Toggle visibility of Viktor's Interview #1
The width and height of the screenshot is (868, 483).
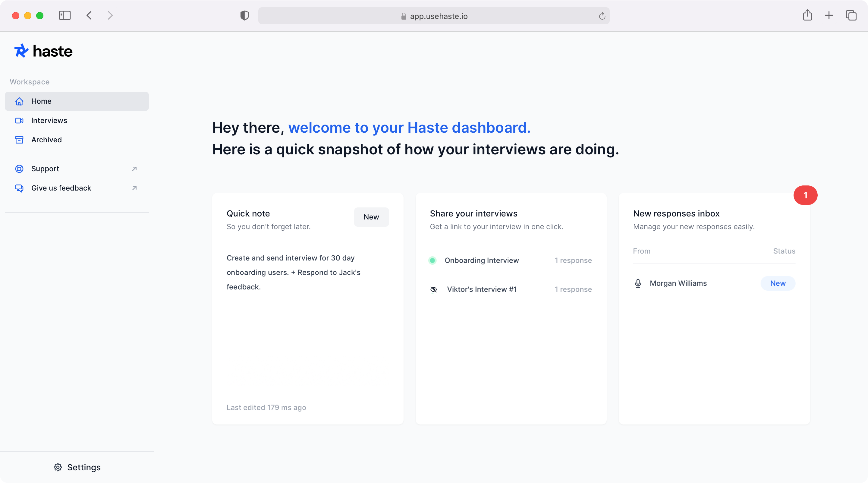(x=434, y=289)
